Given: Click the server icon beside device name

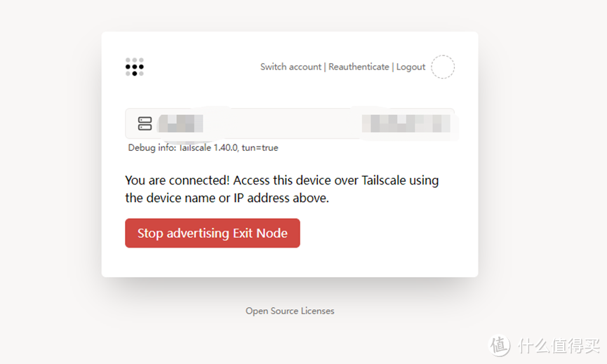Looking at the screenshot, I should [145, 123].
